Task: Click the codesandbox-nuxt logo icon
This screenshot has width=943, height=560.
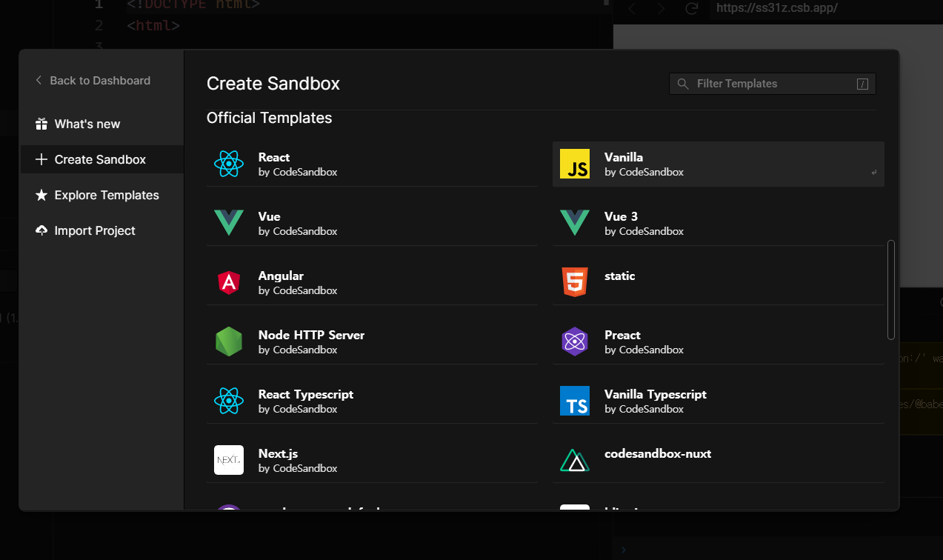Action: point(575,460)
